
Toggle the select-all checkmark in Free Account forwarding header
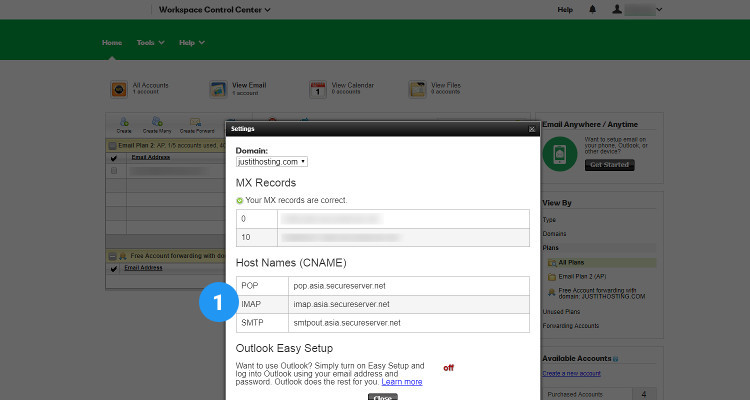pos(114,269)
